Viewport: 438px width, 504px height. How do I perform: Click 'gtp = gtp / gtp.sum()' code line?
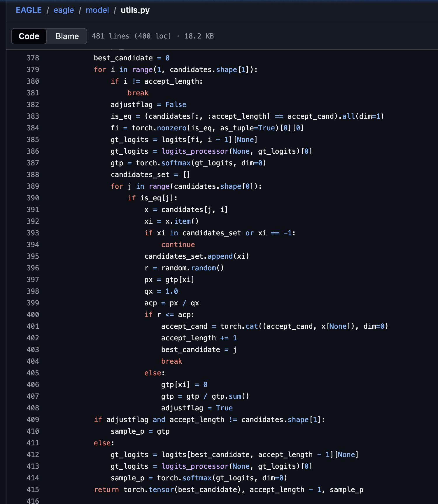[x=205, y=396]
